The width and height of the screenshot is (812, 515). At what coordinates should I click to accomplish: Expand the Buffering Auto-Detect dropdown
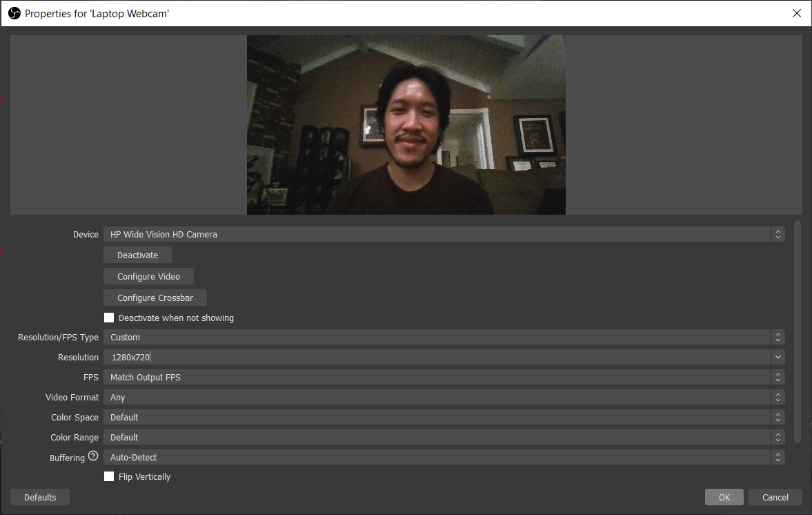click(x=443, y=458)
